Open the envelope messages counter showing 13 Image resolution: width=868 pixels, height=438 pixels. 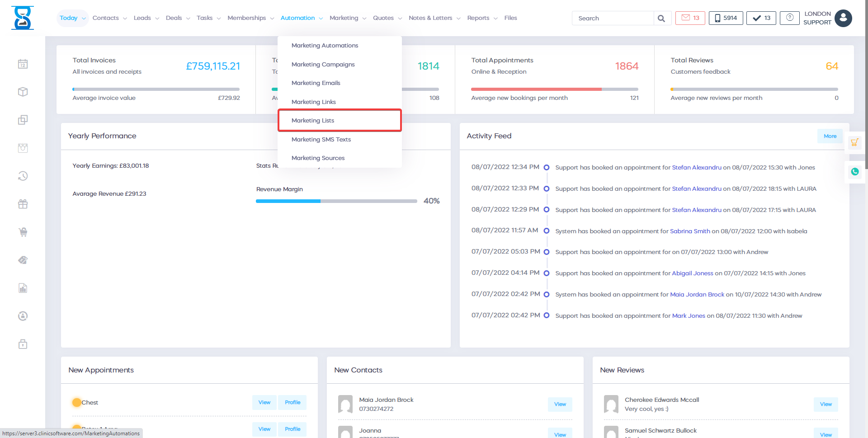coord(690,18)
